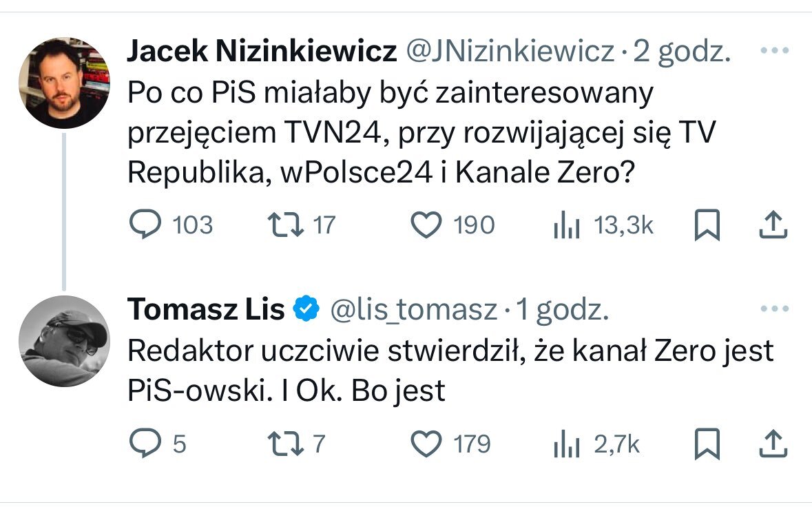Retweet Jacek Nizinkiewicz's post
The width and height of the screenshot is (812, 509).
point(280,225)
